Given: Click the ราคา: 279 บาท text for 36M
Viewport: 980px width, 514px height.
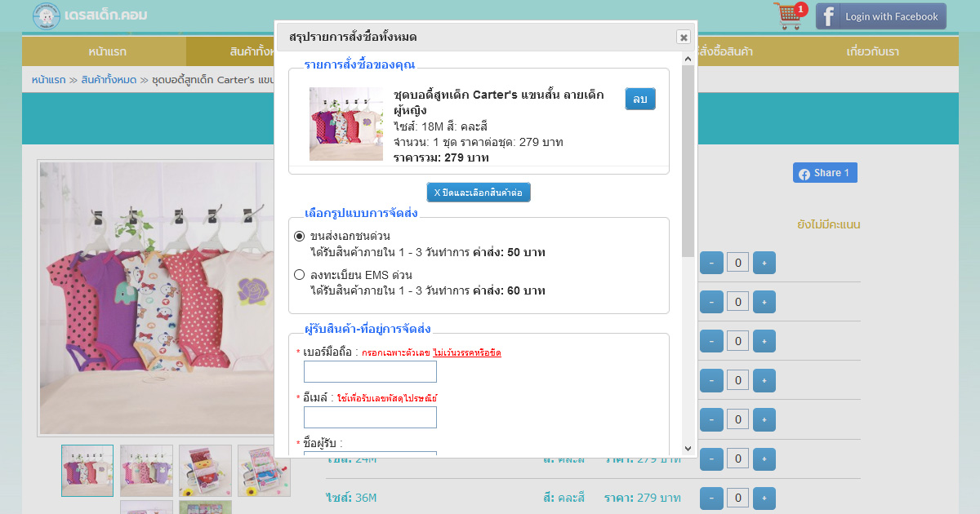Looking at the screenshot, I should (643, 498).
